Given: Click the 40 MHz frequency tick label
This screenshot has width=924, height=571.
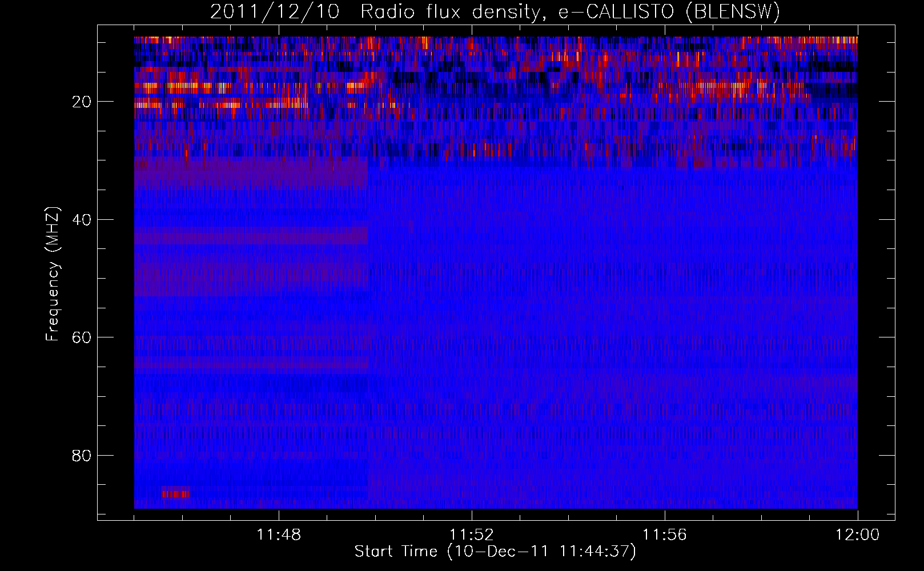Looking at the screenshot, I should (x=82, y=220).
